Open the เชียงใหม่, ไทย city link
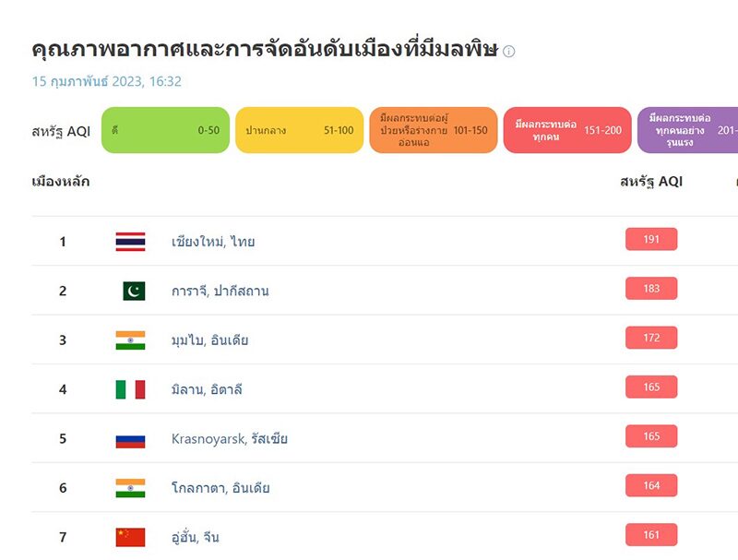This screenshot has width=738, height=560. click(x=213, y=242)
